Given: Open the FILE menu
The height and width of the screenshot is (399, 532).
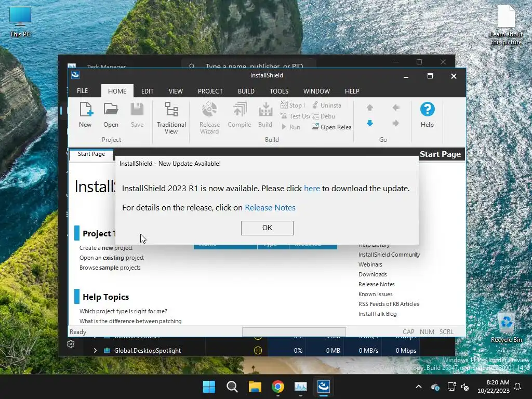Looking at the screenshot, I should pos(83,91).
